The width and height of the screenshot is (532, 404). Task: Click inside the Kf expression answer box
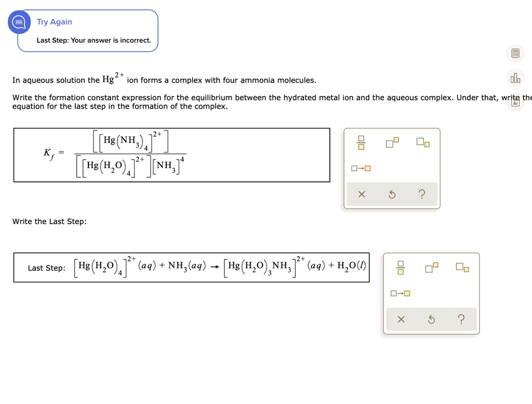pos(171,154)
